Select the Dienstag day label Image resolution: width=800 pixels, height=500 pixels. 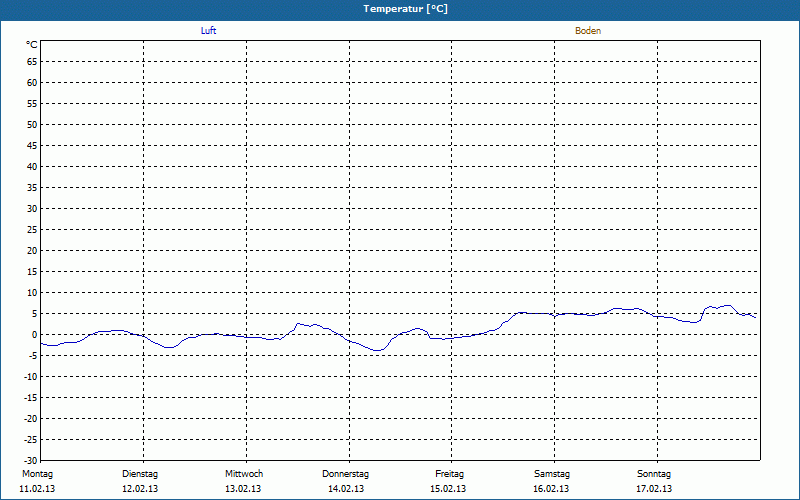(x=140, y=474)
